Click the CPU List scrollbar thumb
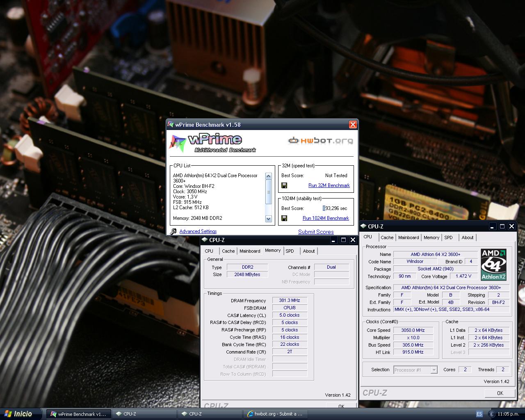The width and height of the screenshot is (525, 420). pos(269,192)
